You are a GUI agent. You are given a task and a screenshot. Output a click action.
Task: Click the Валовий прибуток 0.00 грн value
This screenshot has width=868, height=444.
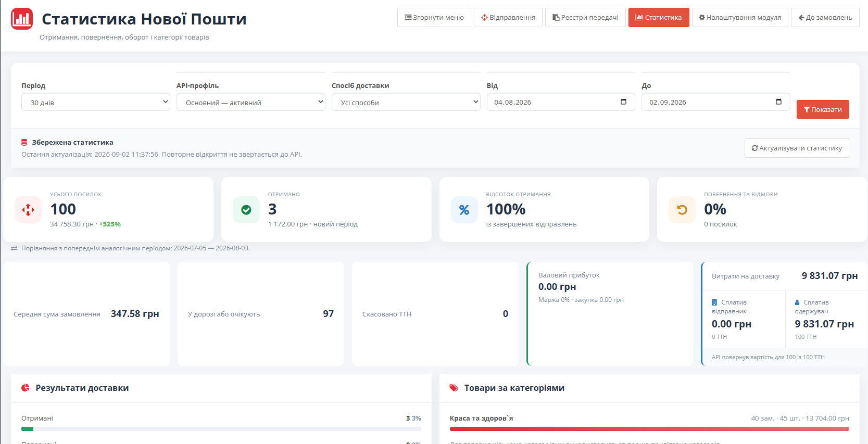[x=557, y=287]
